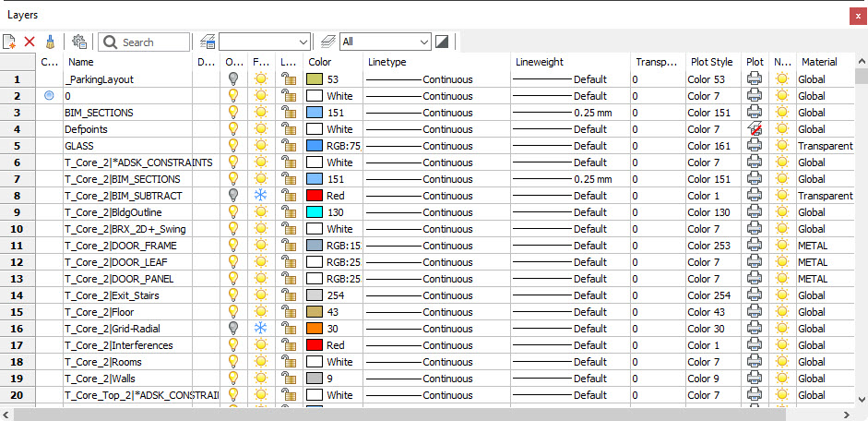Open linetype Continuous for GLASS layer
This screenshot has width=868, height=421.
[437, 146]
